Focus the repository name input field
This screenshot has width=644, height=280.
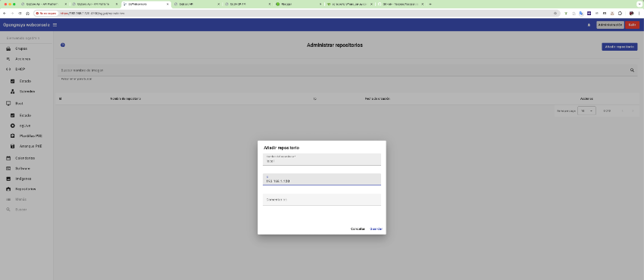point(321,160)
